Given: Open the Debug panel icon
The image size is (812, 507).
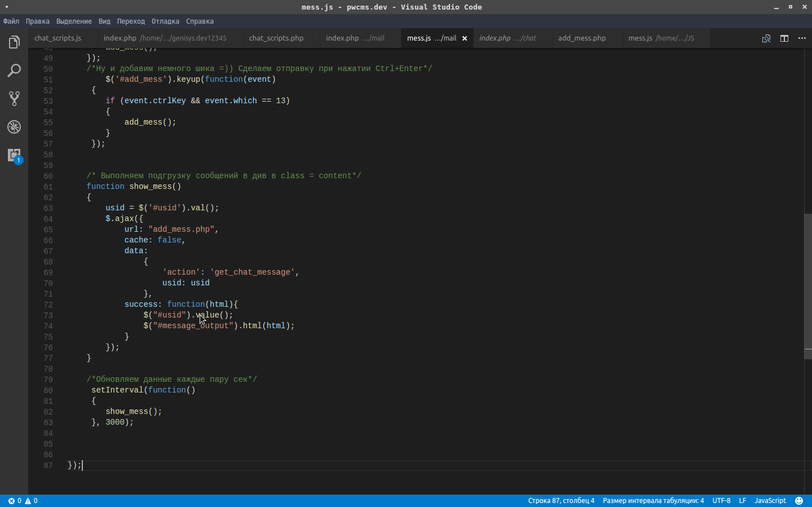Looking at the screenshot, I should [x=14, y=127].
